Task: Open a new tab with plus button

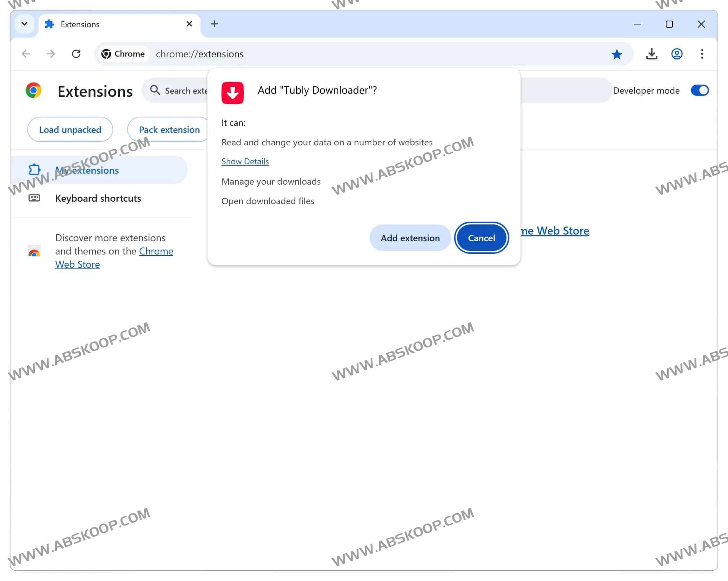Action: coord(214,24)
